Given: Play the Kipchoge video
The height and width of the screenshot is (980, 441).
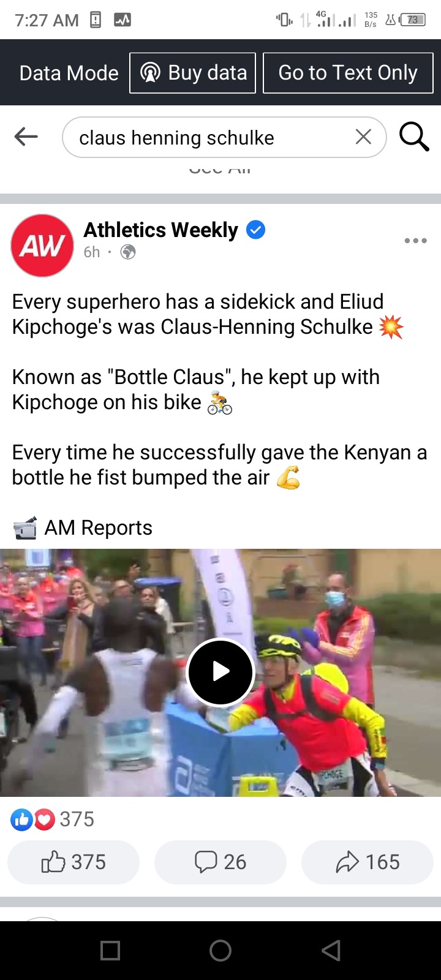Looking at the screenshot, I should pos(221,672).
